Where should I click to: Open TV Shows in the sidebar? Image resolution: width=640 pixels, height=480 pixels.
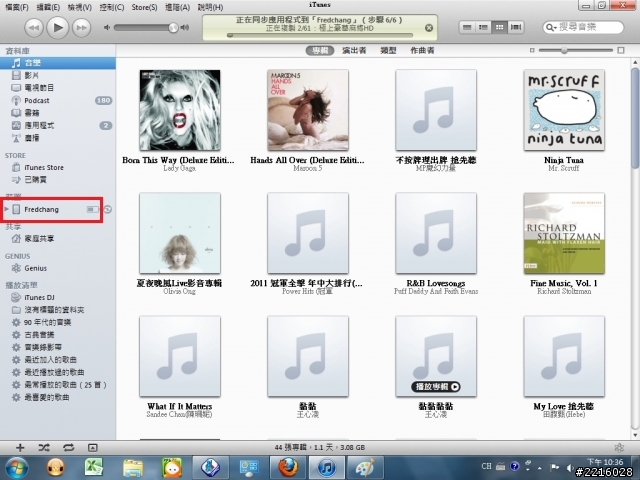click(58, 88)
